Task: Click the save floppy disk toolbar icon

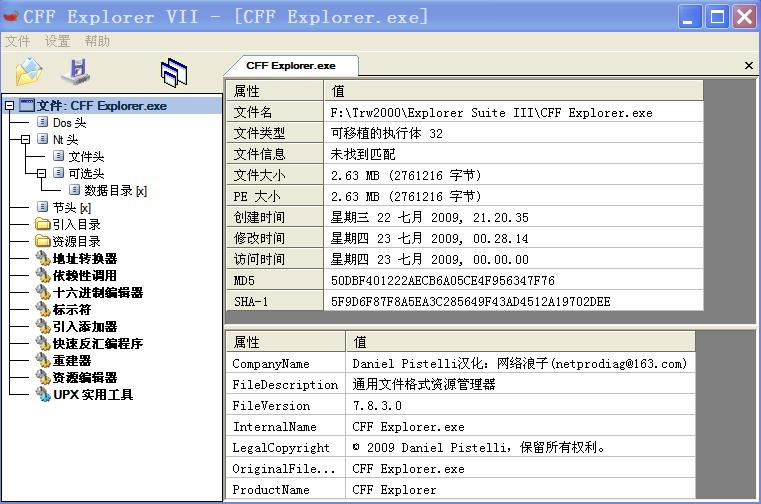Action: click(x=76, y=72)
